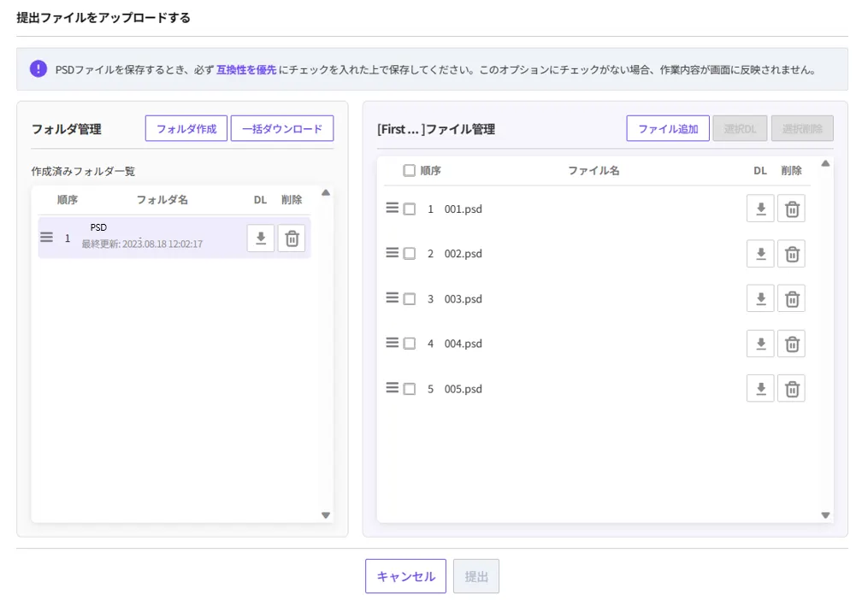Delete the PSD folder via trash icon
The height and width of the screenshot is (600, 868).
click(292, 238)
